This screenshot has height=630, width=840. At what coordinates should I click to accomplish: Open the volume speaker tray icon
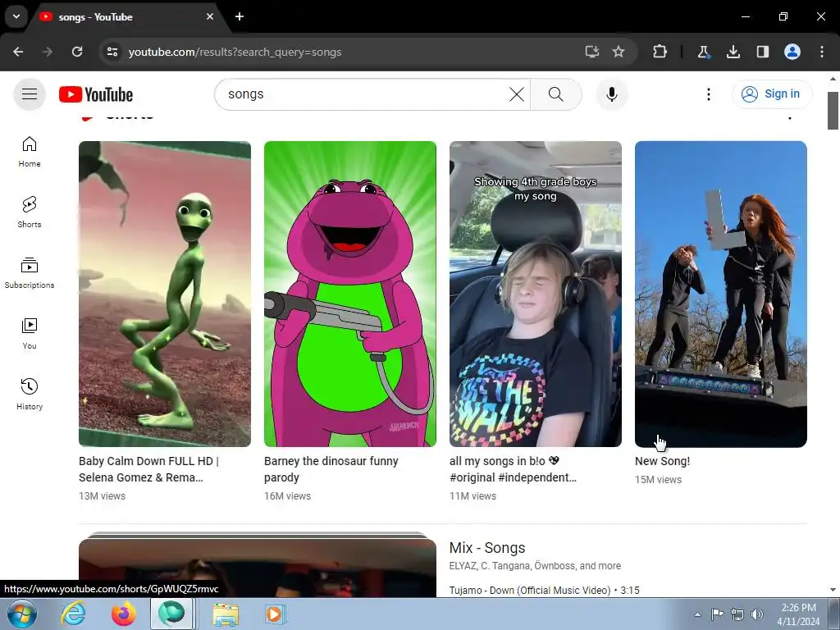(757, 614)
